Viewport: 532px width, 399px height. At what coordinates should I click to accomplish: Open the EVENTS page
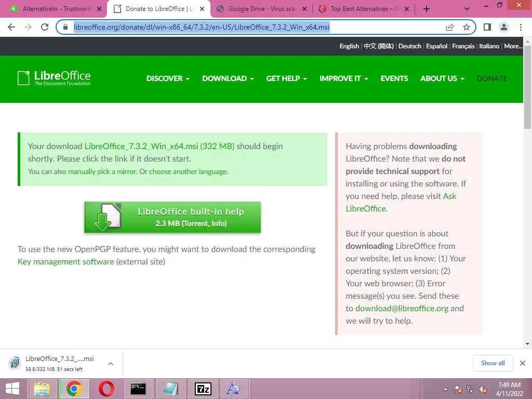[394, 78]
